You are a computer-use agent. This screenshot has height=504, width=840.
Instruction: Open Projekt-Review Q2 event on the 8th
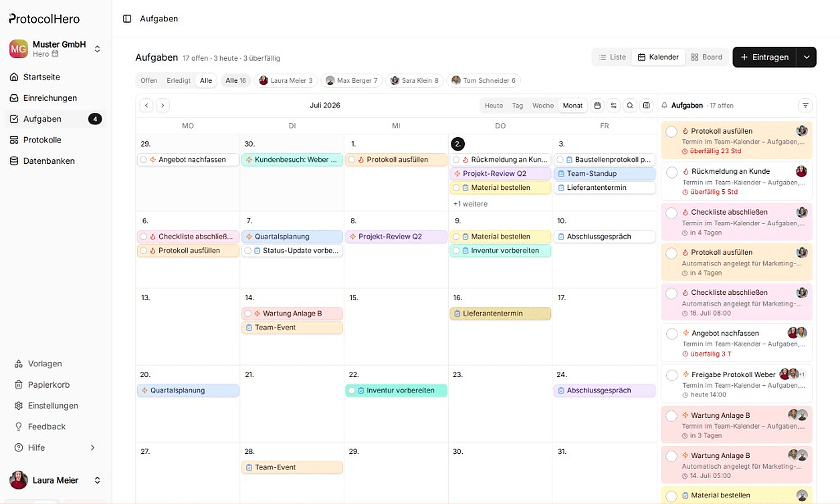tap(396, 237)
